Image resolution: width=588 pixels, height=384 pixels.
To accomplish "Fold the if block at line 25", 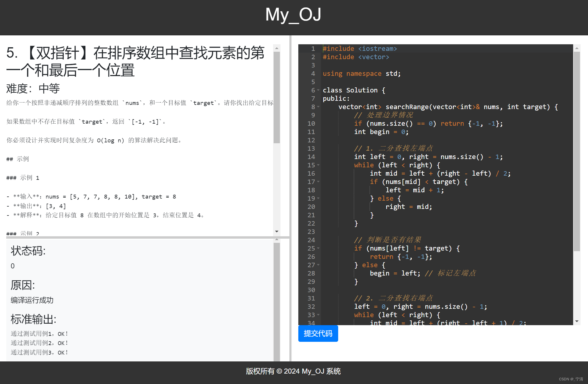I will click(x=318, y=248).
